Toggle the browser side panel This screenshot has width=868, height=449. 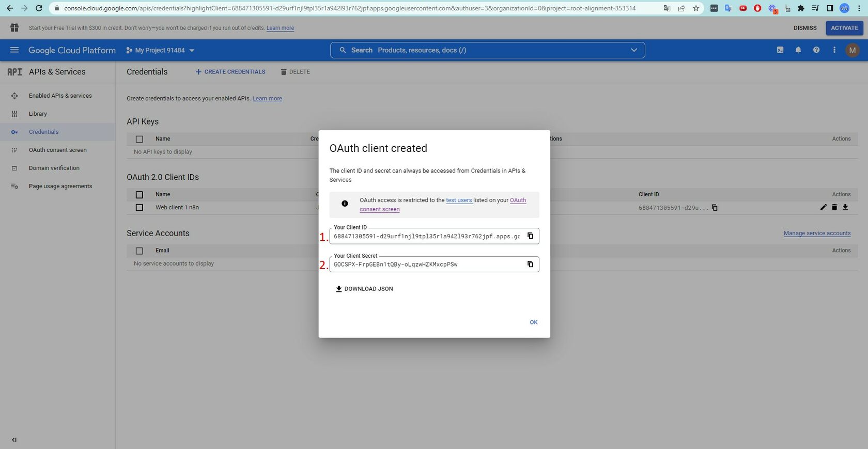pyautogui.click(x=830, y=8)
